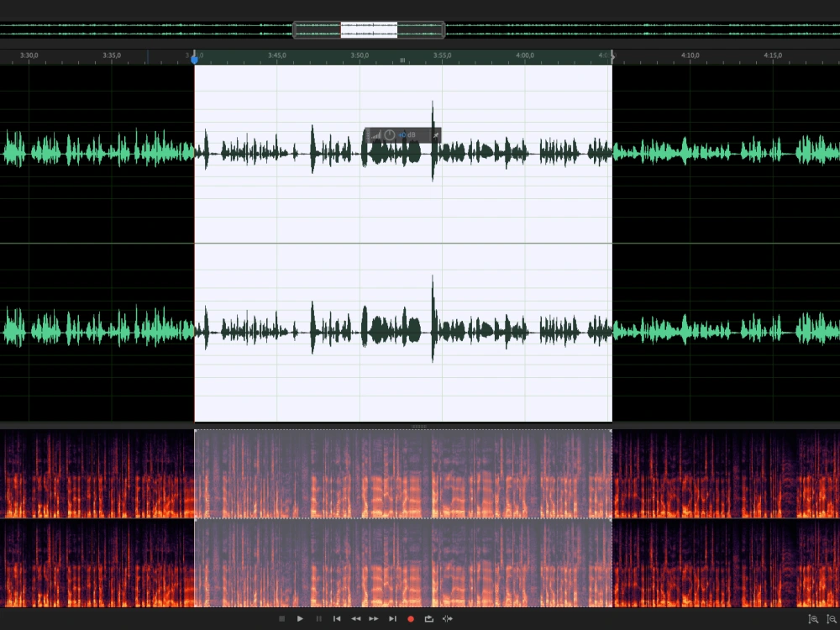The height and width of the screenshot is (630, 840).
Task: Toggle Skip Selection button
Action: point(448,619)
